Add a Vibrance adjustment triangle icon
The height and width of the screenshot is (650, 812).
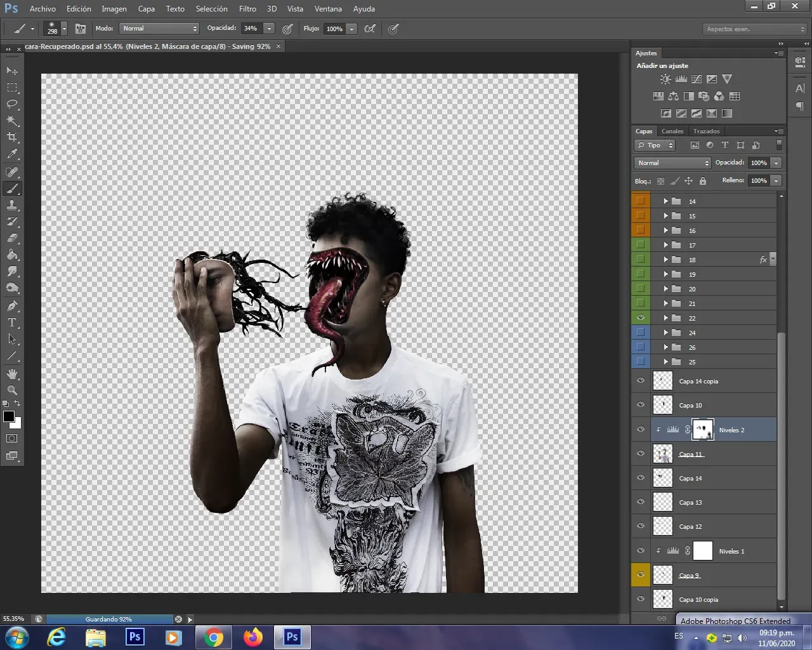click(x=727, y=79)
